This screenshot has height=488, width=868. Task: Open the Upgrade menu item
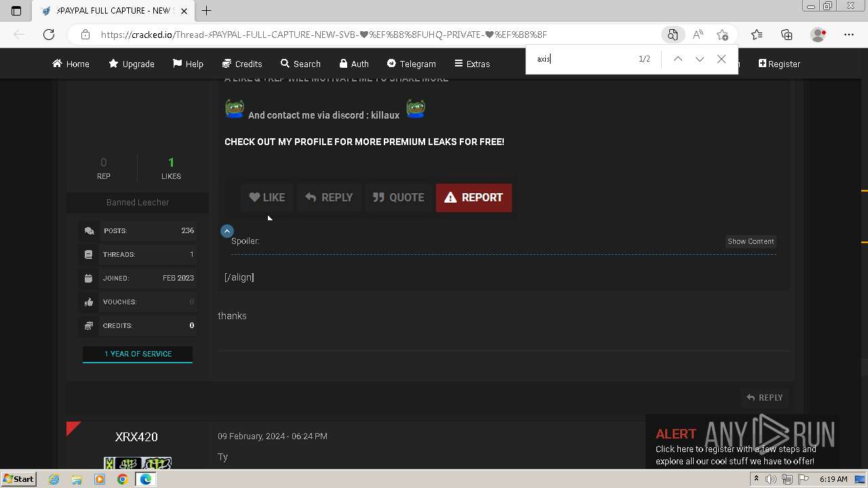click(x=132, y=64)
